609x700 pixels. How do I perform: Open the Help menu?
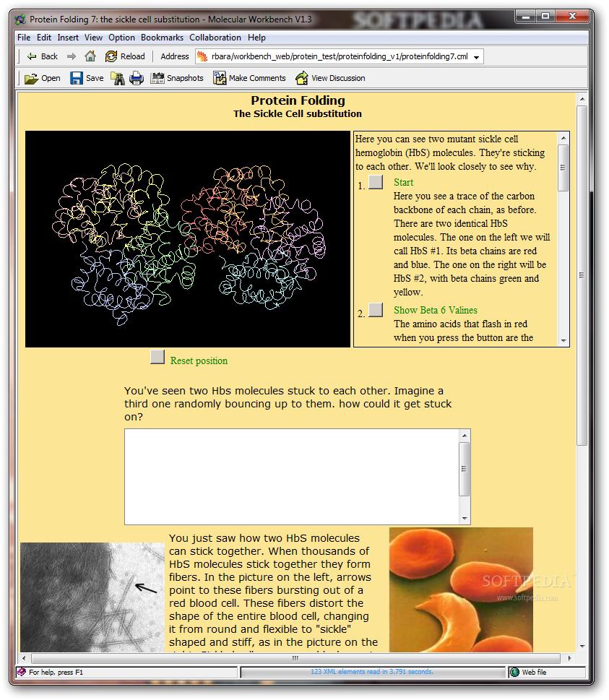pyautogui.click(x=256, y=38)
